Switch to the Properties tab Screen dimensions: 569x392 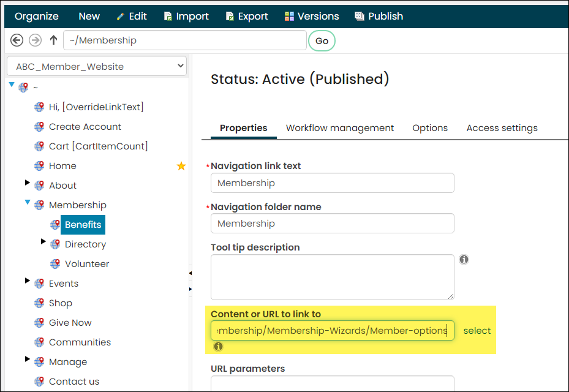tap(244, 128)
